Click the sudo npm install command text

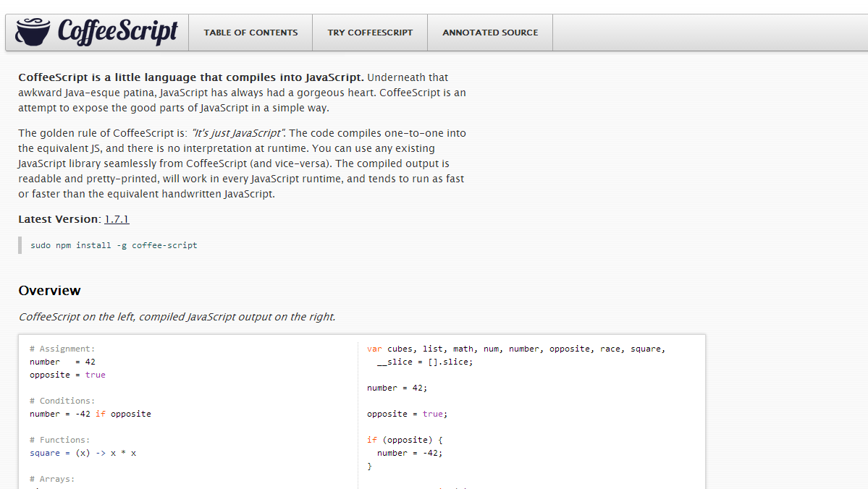pyautogui.click(x=114, y=245)
